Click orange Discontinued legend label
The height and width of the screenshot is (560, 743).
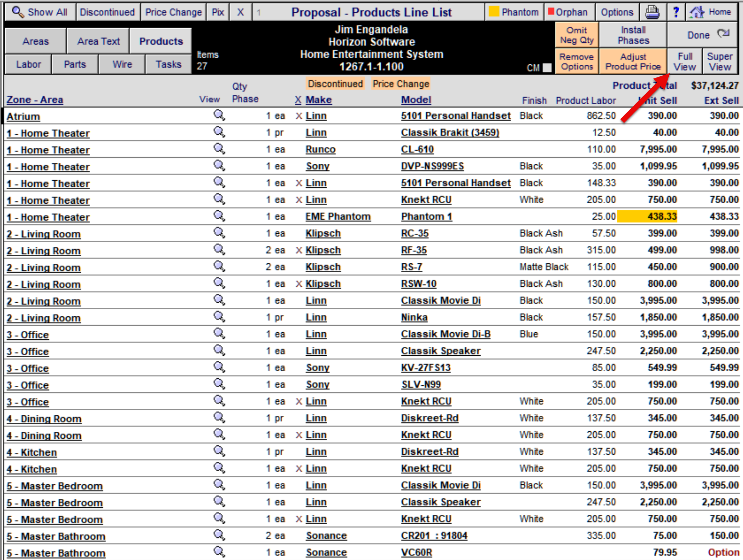[x=335, y=84]
